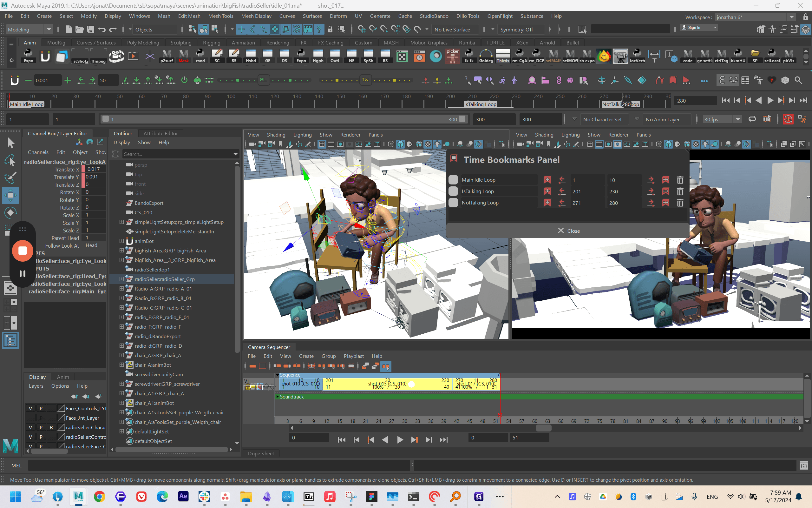Open the Edit Mesh menu

click(x=189, y=16)
